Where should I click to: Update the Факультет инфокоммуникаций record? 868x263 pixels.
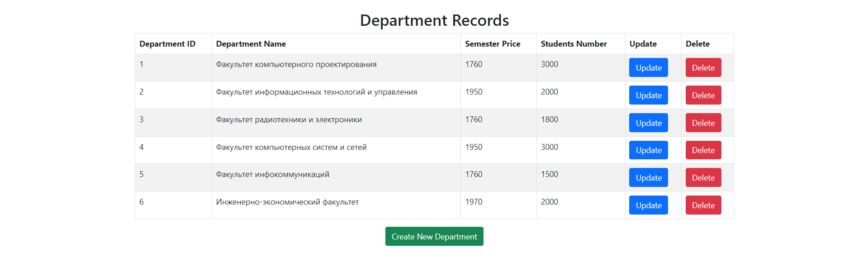click(648, 177)
